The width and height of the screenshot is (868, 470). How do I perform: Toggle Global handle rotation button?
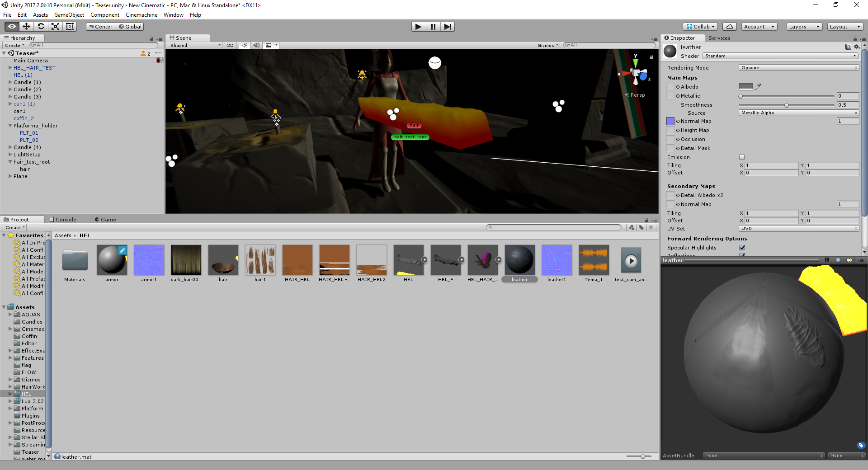click(x=130, y=27)
